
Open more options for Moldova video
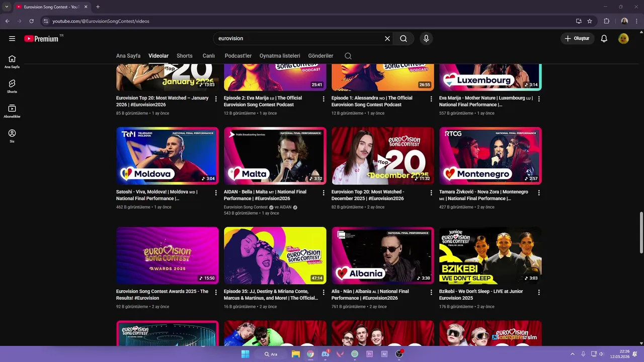click(216, 193)
